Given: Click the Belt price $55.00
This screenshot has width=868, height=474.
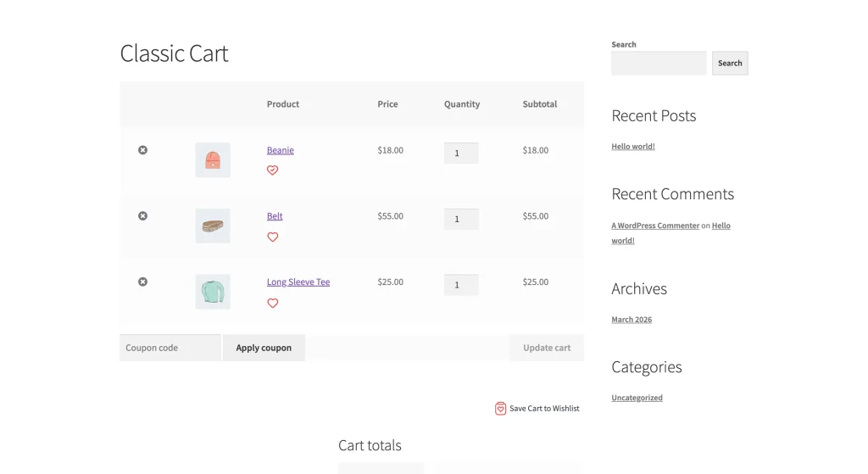Looking at the screenshot, I should pyautogui.click(x=390, y=216).
